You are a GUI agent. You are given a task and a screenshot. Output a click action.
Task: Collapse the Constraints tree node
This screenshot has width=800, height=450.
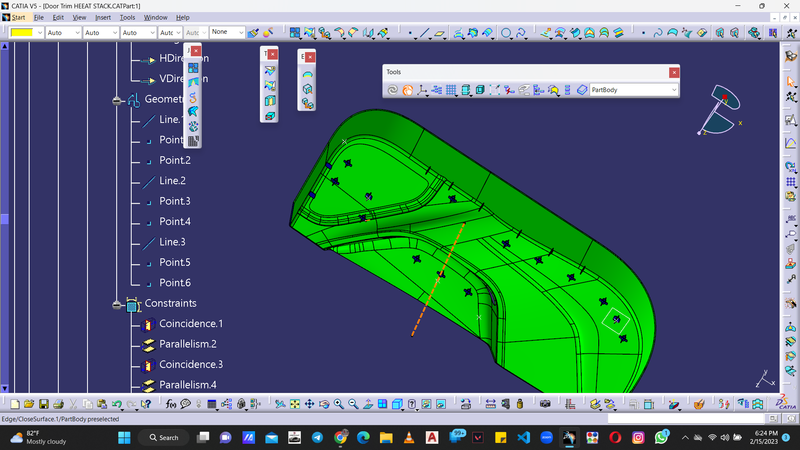(x=118, y=304)
